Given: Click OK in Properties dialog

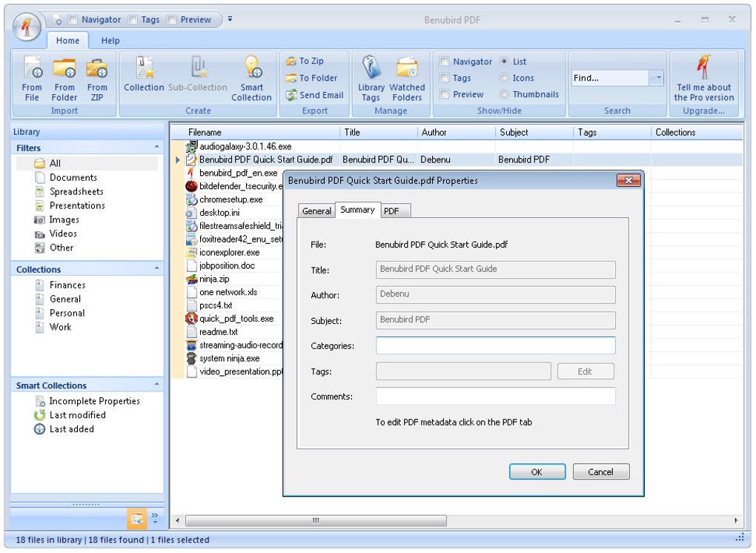Looking at the screenshot, I should (x=537, y=472).
